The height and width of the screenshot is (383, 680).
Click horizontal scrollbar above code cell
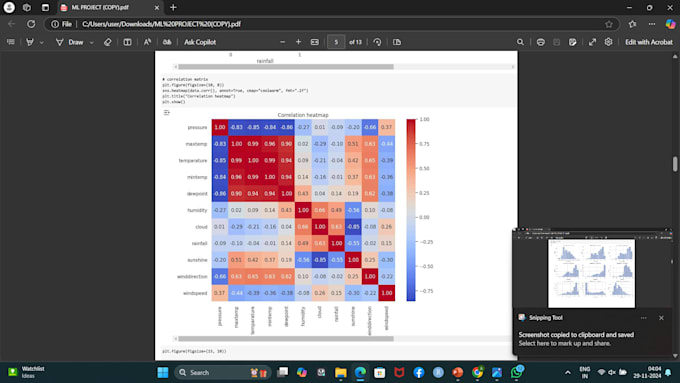click(x=286, y=67)
